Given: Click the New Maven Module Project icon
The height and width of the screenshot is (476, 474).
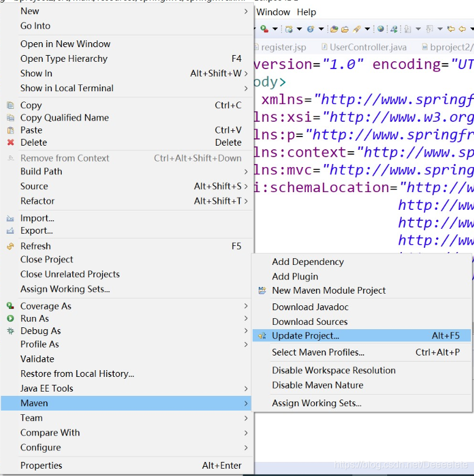Looking at the screenshot, I should [262, 291].
